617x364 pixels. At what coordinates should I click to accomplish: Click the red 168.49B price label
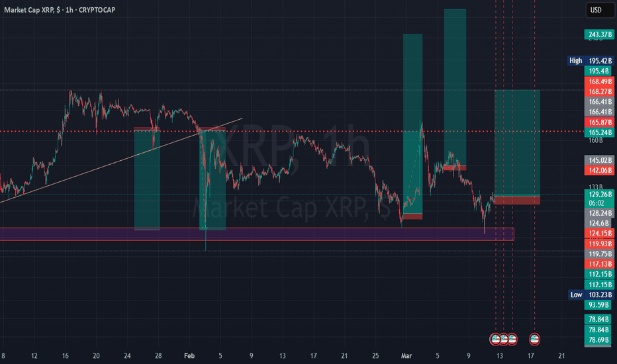click(x=600, y=81)
